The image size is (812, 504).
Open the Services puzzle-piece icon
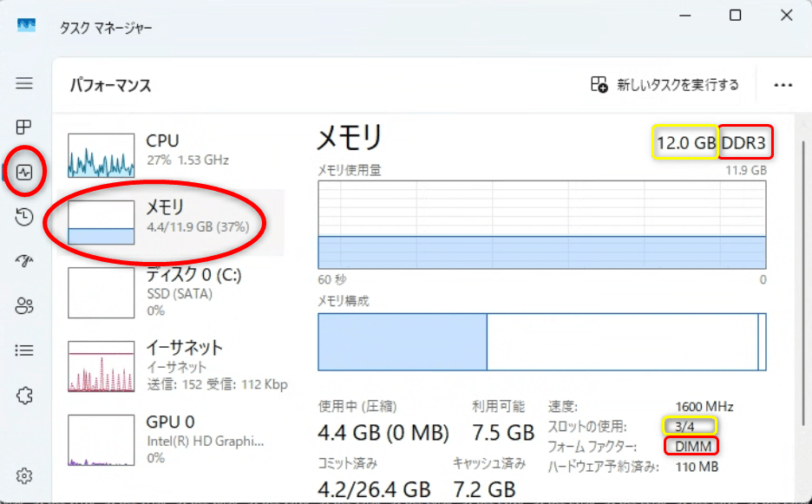(x=24, y=396)
